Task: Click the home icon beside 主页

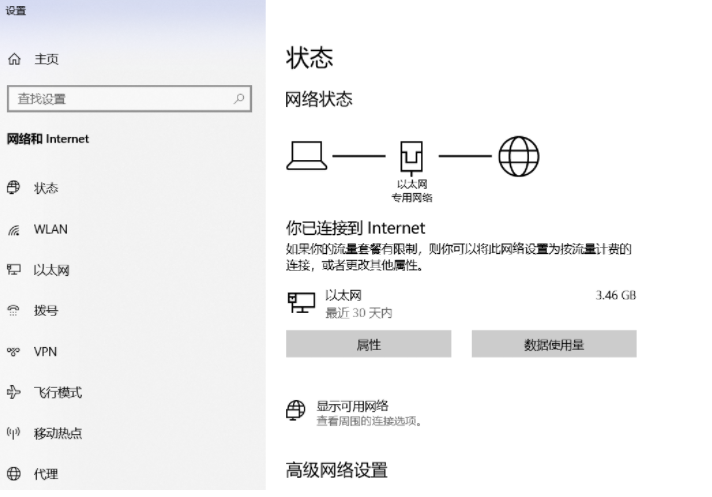Action: pos(14,59)
